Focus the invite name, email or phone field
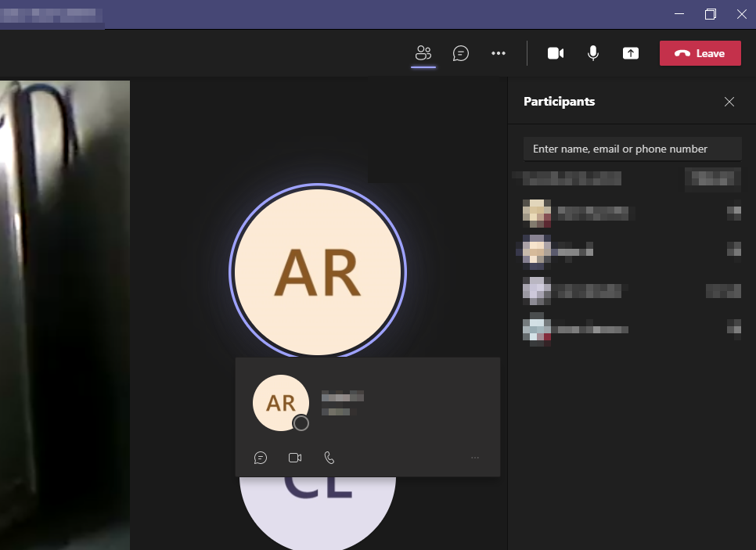Image resolution: width=756 pixels, height=550 pixels. click(x=632, y=149)
